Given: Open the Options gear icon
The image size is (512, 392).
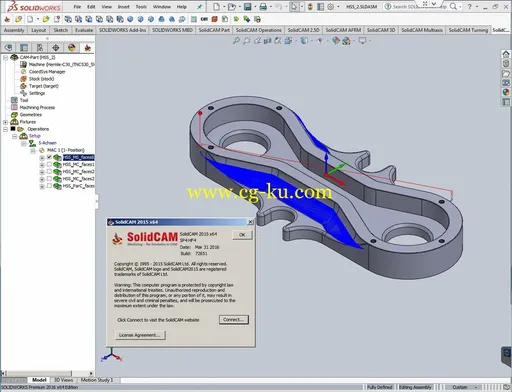Looking at the screenshot, I should (331, 7).
